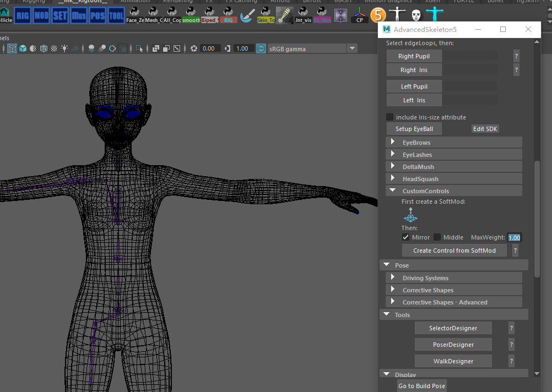Select the smooth shade display icon in viewport toolbar
This screenshot has height=392, width=552.
(x=23, y=48)
